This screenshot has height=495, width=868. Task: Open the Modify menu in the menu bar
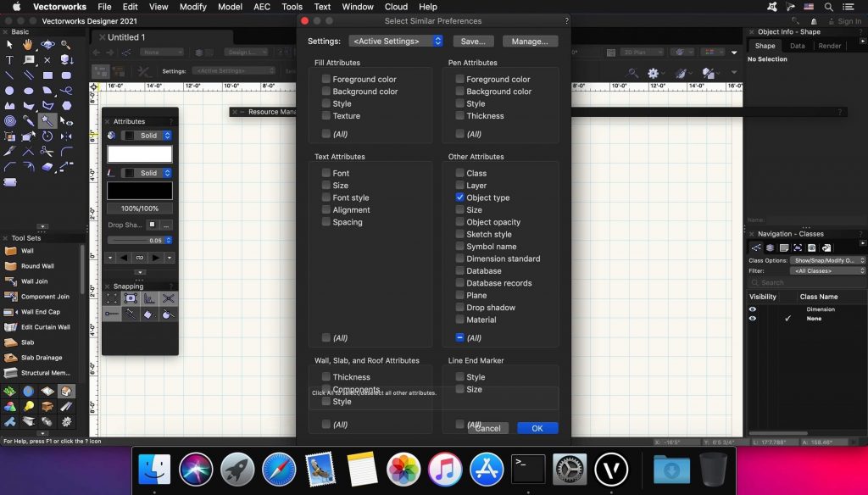[192, 7]
